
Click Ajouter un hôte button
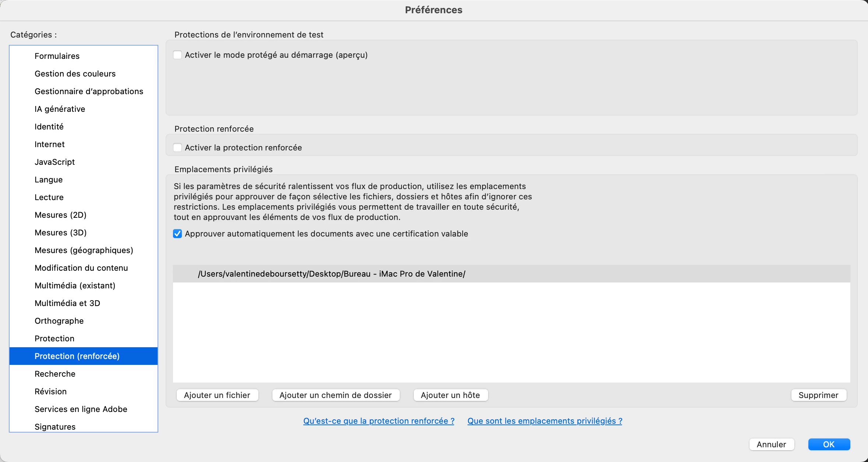[x=450, y=395]
